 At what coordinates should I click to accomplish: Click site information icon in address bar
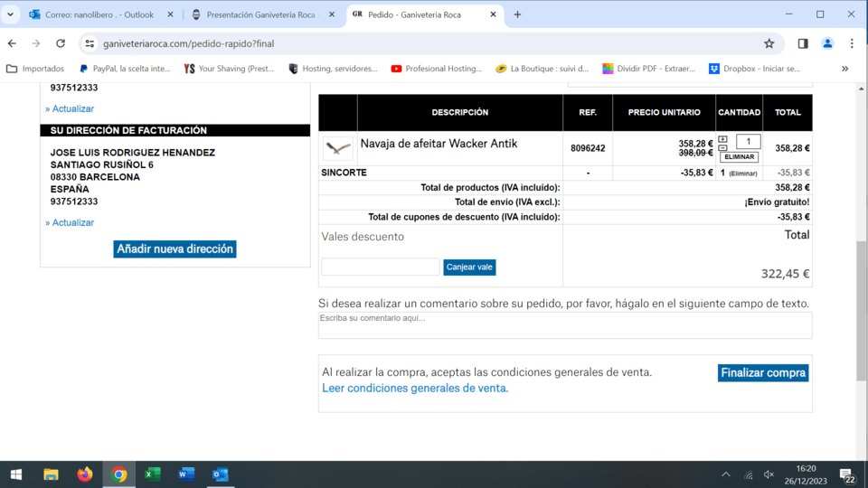click(x=89, y=43)
